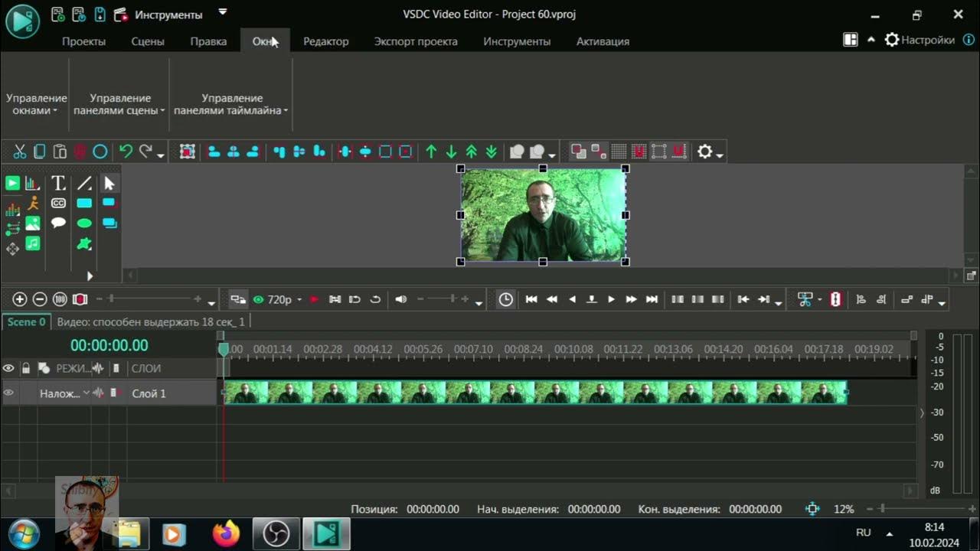Viewport: 980px width, 551px height.
Task: Switch to the Редактор tab
Action: [325, 41]
